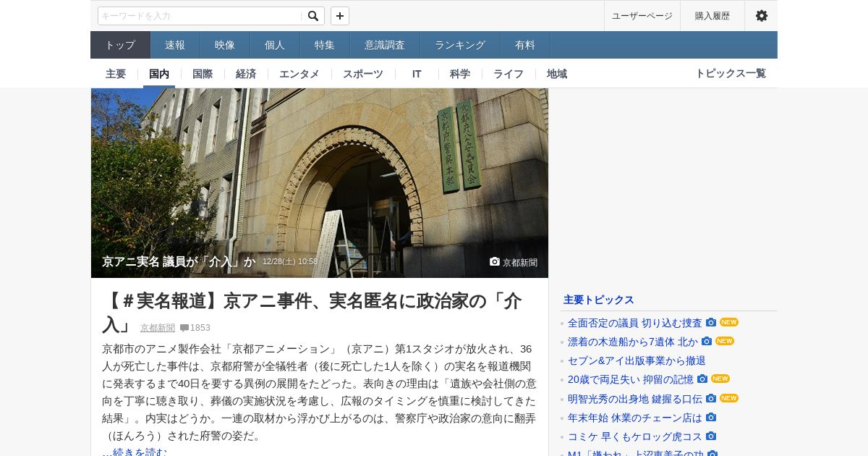The width and height of the screenshot is (868, 456).
Task: Select the トップ navigation tab
Action: pyautogui.click(x=120, y=45)
